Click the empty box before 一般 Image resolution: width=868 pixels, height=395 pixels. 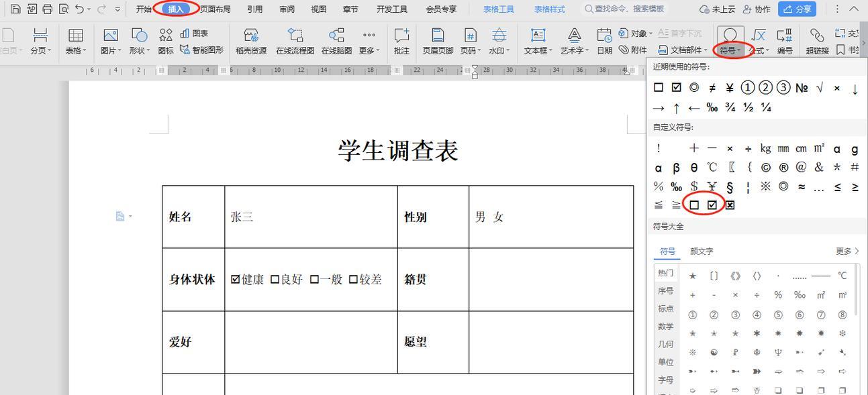(314, 279)
